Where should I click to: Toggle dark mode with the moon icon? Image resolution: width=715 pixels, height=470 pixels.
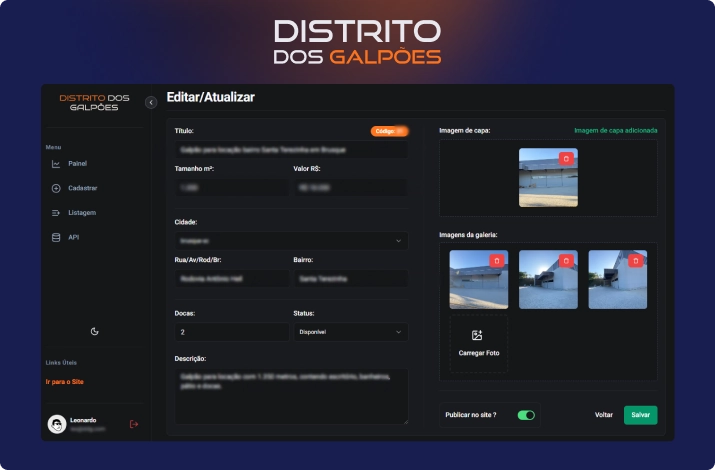point(94,331)
